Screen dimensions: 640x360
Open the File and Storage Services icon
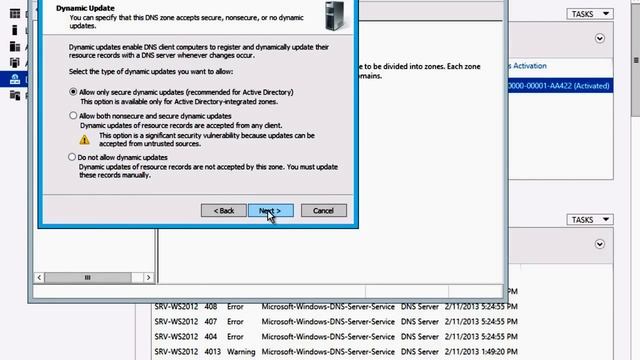(15, 95)
